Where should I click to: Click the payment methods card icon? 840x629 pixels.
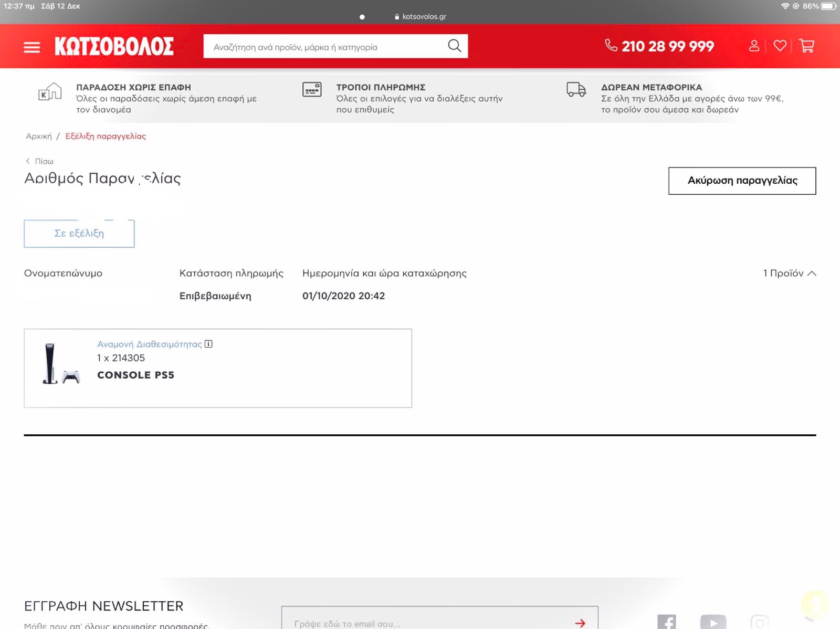[312, 89]
